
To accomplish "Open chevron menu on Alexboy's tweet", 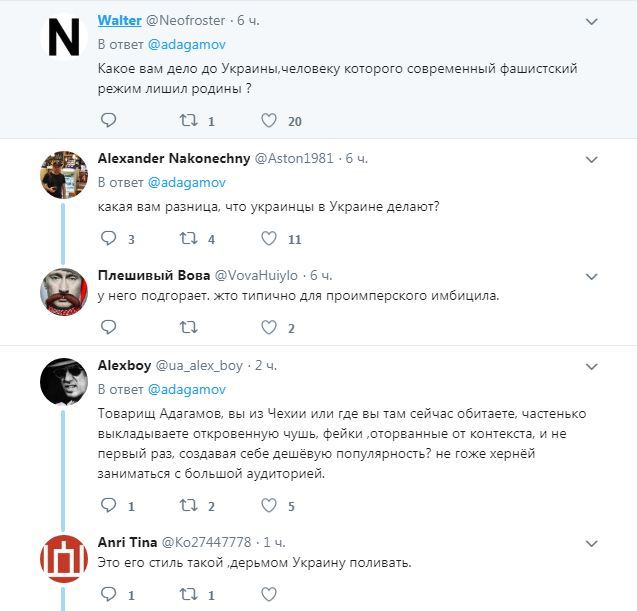I will (592, 366).
